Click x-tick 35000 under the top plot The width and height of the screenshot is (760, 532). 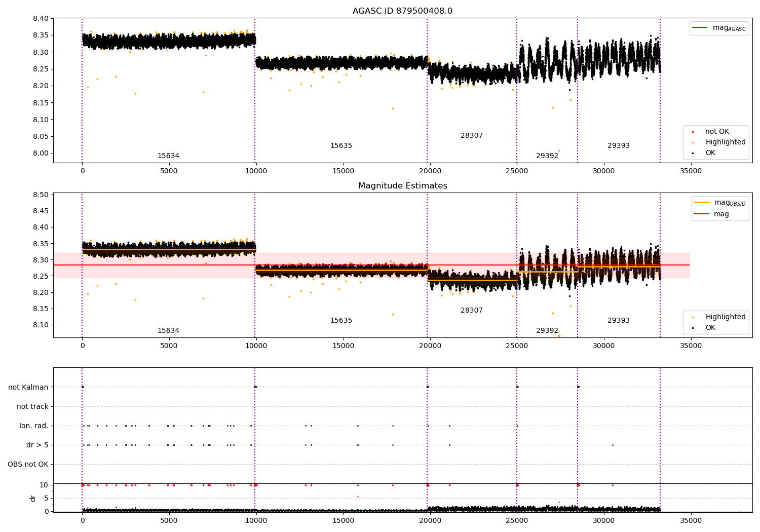click(691, 171)
